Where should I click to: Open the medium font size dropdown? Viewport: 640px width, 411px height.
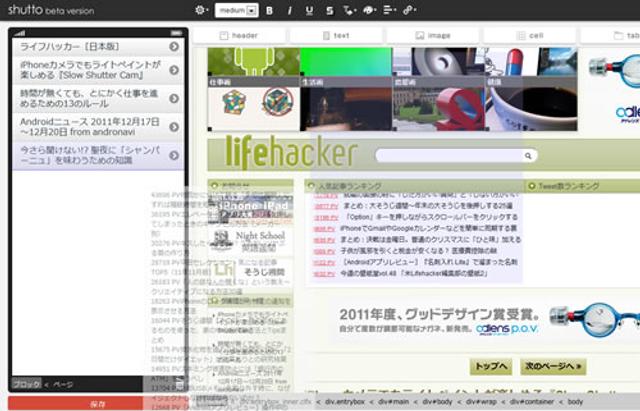point(237,10)
